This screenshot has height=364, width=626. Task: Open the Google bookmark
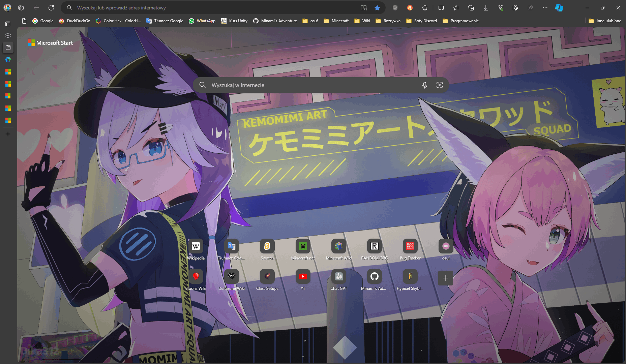(43, 21)
